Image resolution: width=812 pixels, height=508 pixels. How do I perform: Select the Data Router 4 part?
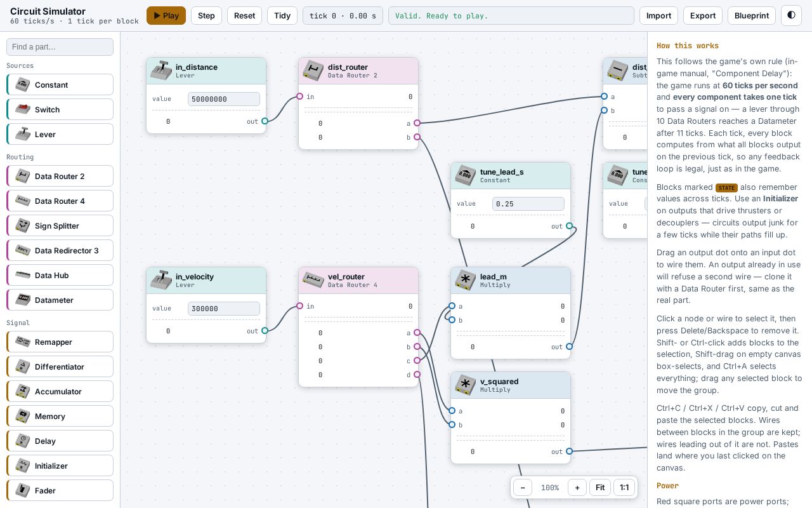60,201
